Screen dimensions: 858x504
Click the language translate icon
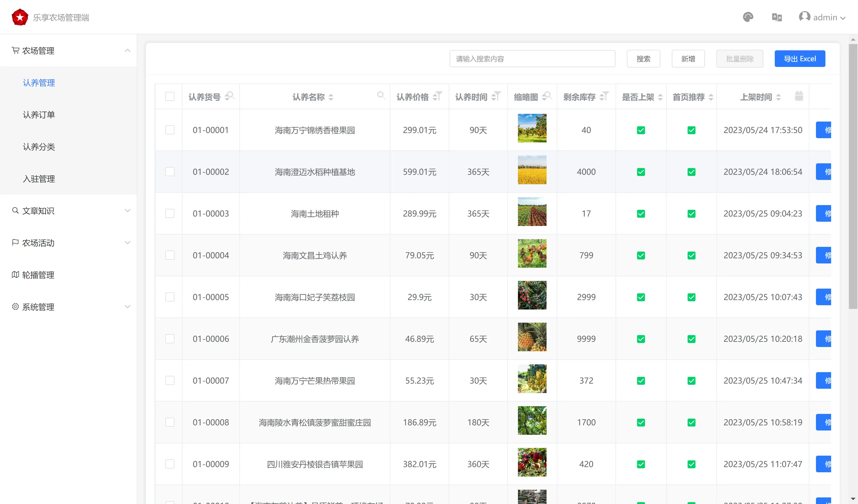click(x=776, y=17)
